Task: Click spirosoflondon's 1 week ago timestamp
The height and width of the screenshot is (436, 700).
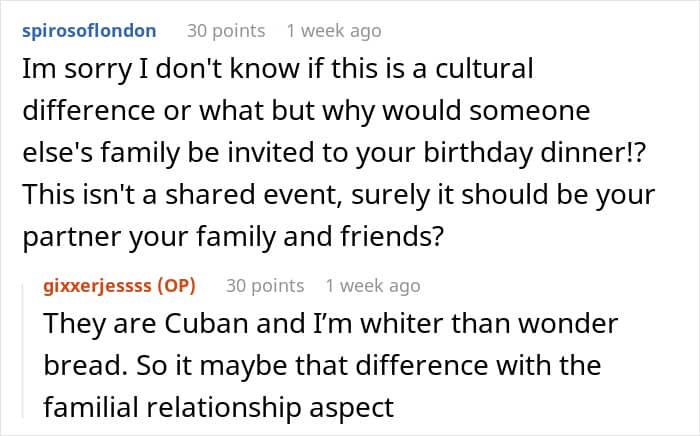Action: point(333,31)
